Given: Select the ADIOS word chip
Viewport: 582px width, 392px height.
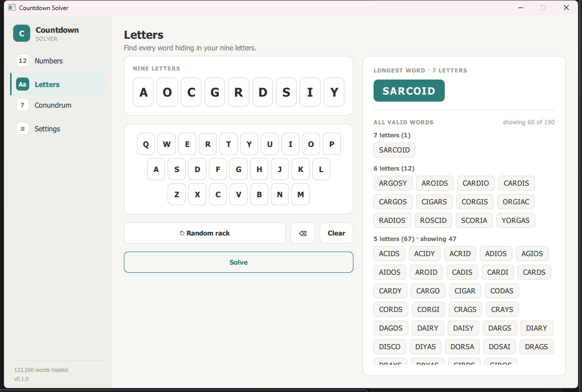Looking at the screenshot, I should pyautogui.click(x=496, y=254).
